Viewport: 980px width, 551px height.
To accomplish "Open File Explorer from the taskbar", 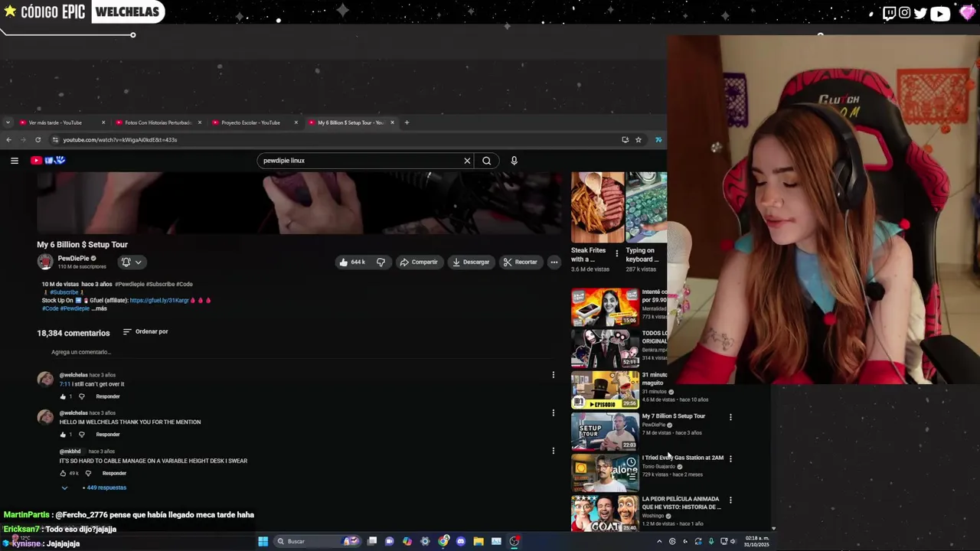I will click(479, 541).
